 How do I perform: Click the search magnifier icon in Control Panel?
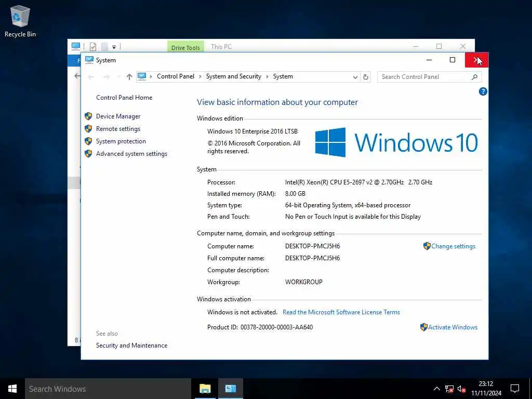(474, 77)
